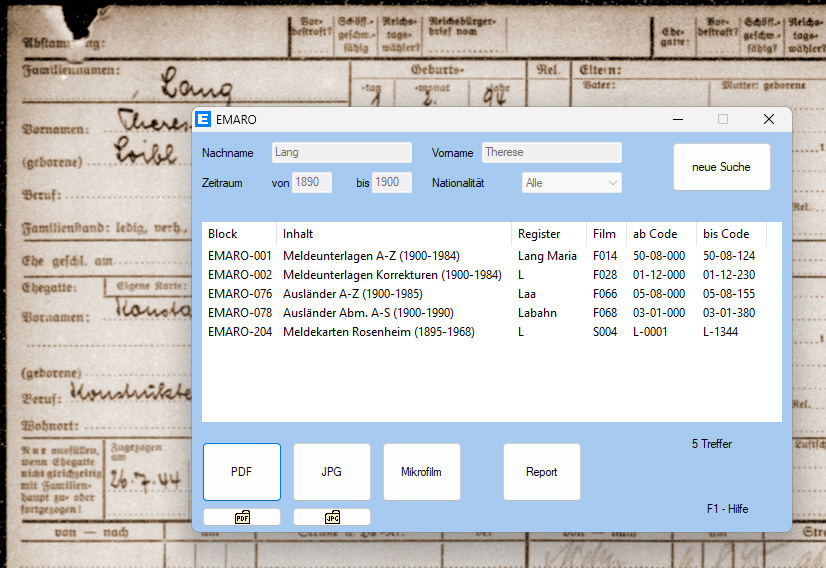
Task: Open the Mikrofilm view button
Action: [422, 472]
